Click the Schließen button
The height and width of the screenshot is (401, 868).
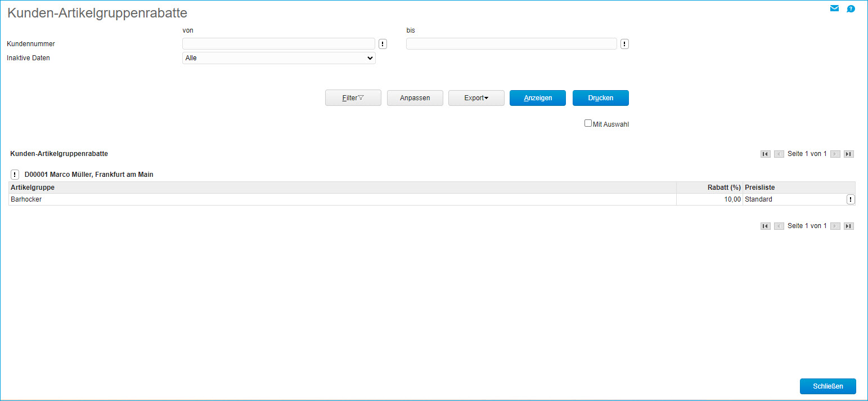click(x=828, y=386)
